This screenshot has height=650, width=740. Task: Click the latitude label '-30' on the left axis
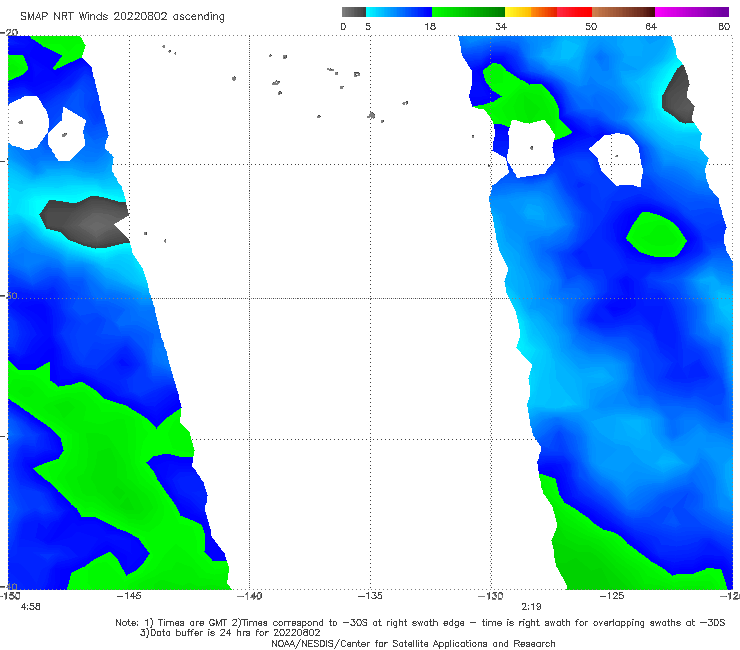coord(9,295)
